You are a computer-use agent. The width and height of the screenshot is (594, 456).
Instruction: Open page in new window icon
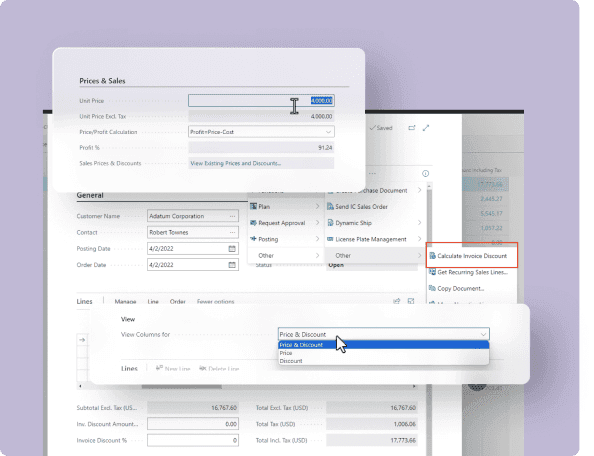tap(412, 128)
